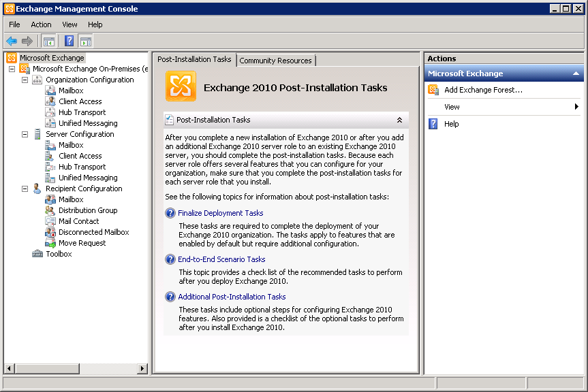This screenshot has width=588, height=392.
Task: Collapse the Organization Configuration tree node
Action: tap(25, 80)
